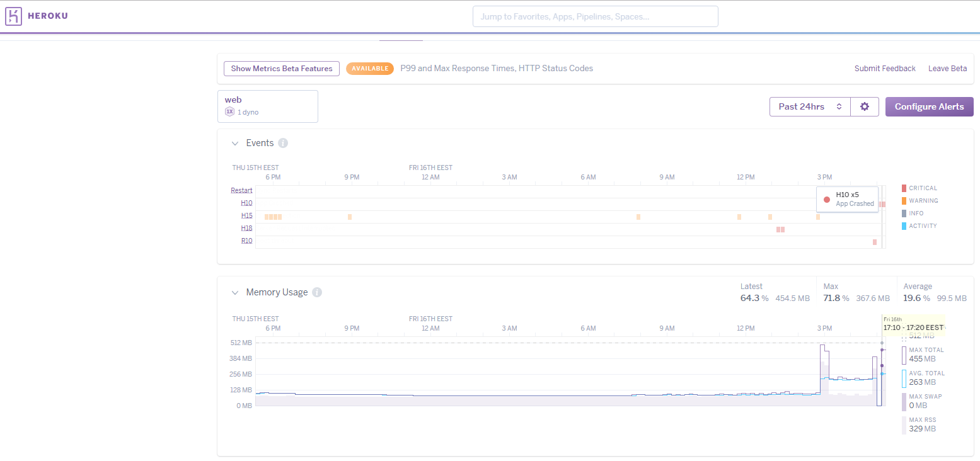The height and width of the screenshot is (461, 980).
Task: Click the WARNING legend color swatch
Action: click(x=904, y=201)
